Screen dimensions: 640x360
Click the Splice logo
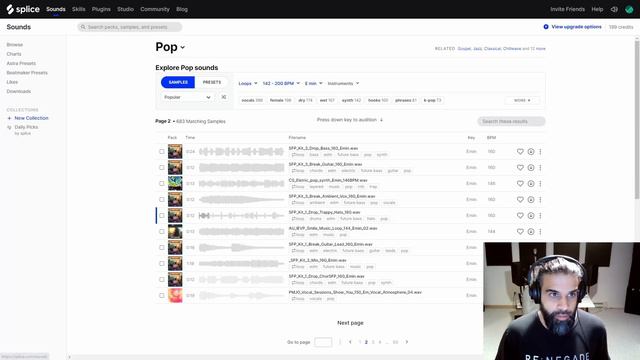point(23,9)
